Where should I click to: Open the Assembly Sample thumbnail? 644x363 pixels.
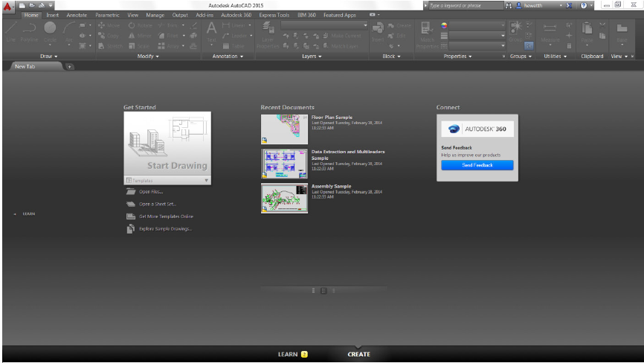(284, 199)
